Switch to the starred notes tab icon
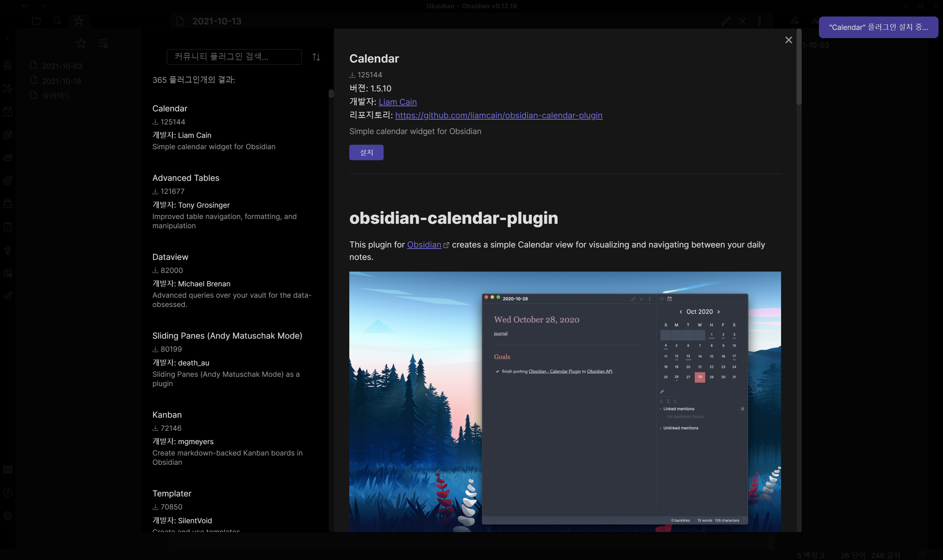This screenshot has height=560, width=943. pyautogui.click(x=78, y=21)
